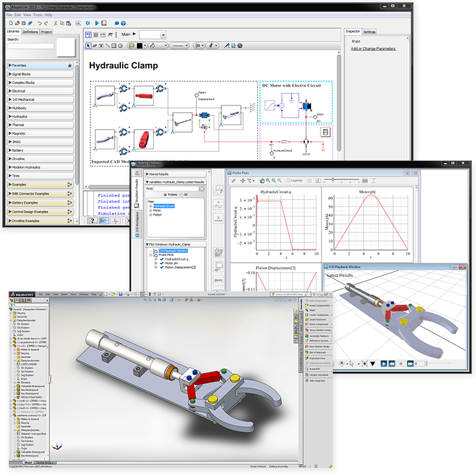Image resolution: width=476 pixels, height=476 pixels.
Task: Open the Tools menu
Action: tap(38, 14)
